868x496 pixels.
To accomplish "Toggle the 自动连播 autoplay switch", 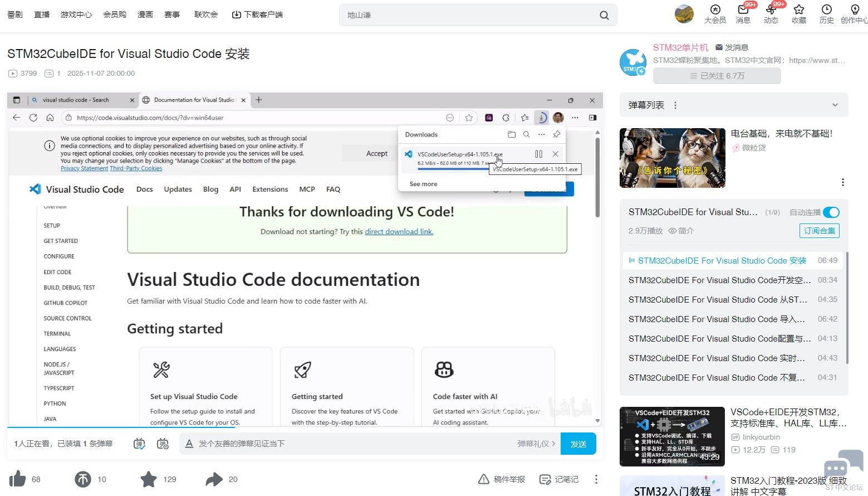I will [831, 212].
